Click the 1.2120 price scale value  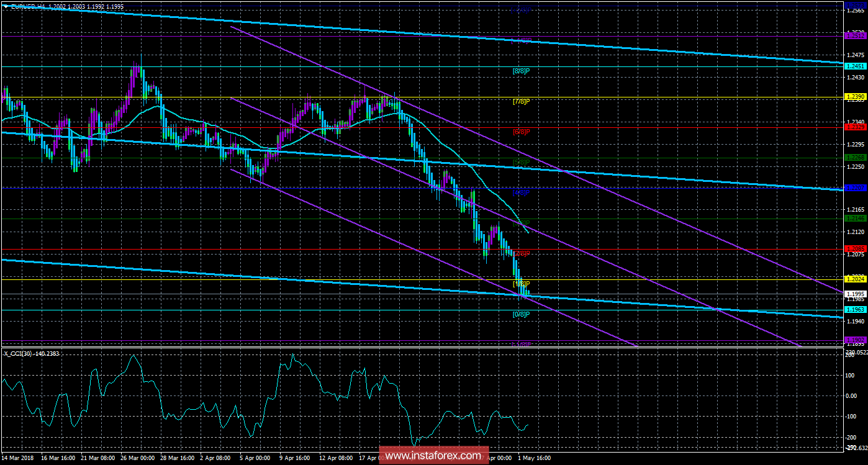pyautogui.click(x=857, y=232)
